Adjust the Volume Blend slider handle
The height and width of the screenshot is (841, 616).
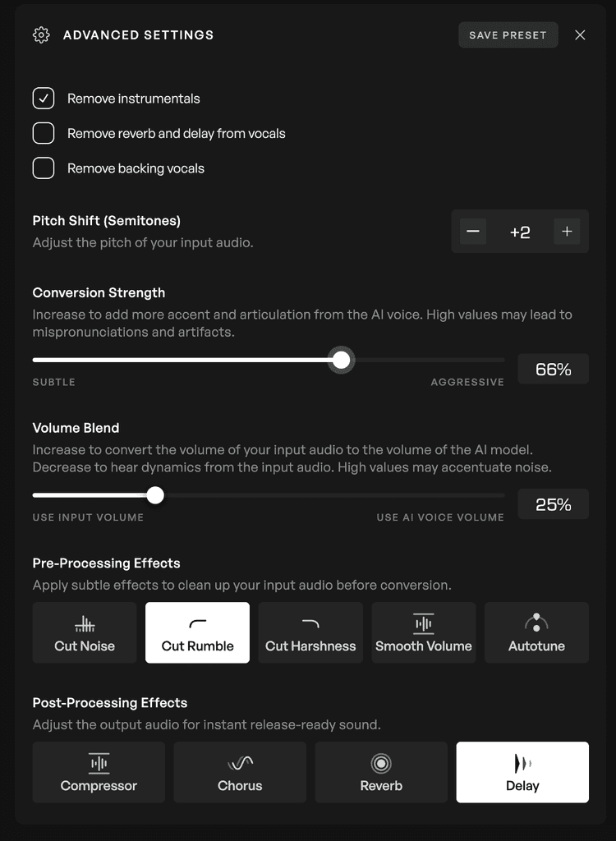click(x=154, y=495)
